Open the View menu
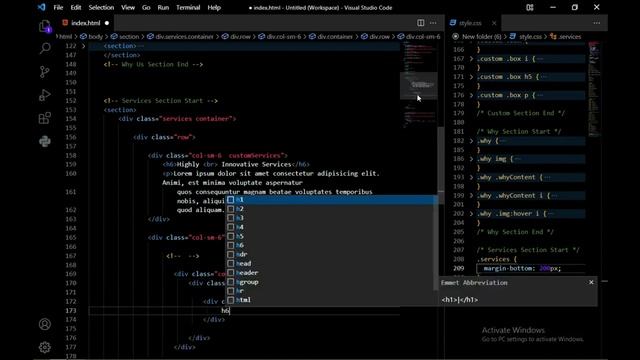Image resolution: width=640 pixels, height=360 pixels. pos(128,7)
